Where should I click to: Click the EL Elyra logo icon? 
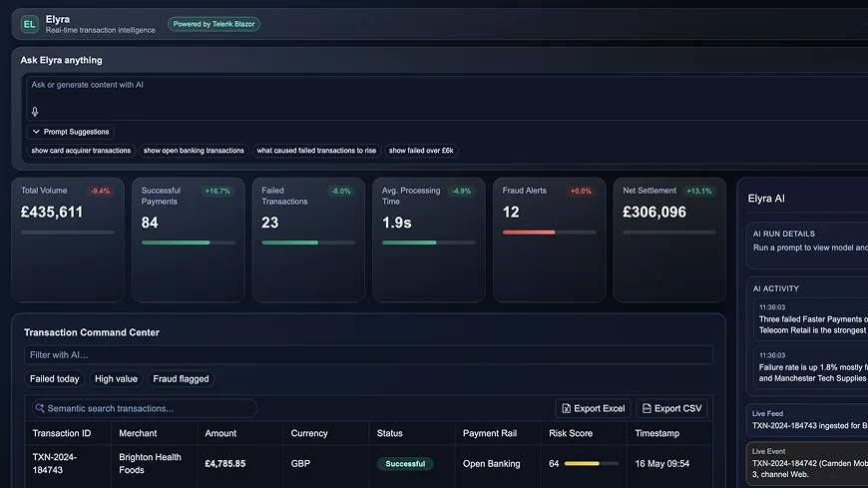click(x=29, y=24)
